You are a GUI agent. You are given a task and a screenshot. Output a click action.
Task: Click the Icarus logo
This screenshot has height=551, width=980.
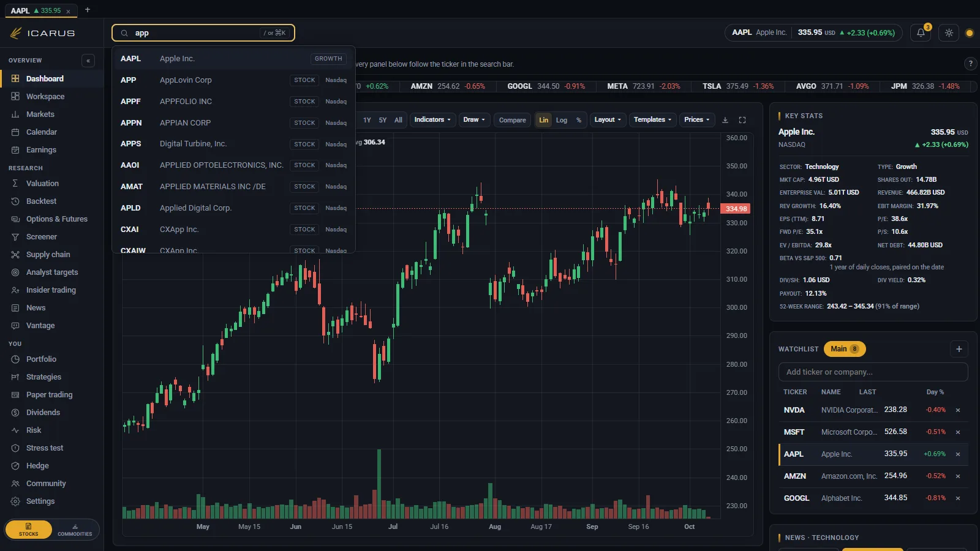pyautogui.click(x=42, y=33)
